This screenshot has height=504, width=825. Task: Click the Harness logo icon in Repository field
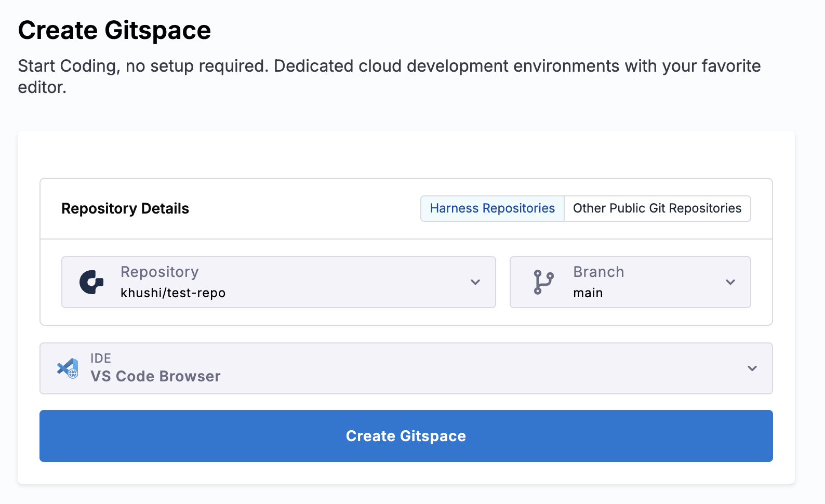[91, 282]
